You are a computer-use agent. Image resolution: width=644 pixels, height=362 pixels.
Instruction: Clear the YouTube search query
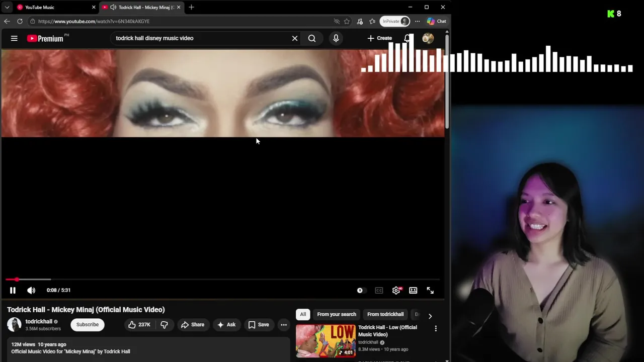click(x=295, y=38)
